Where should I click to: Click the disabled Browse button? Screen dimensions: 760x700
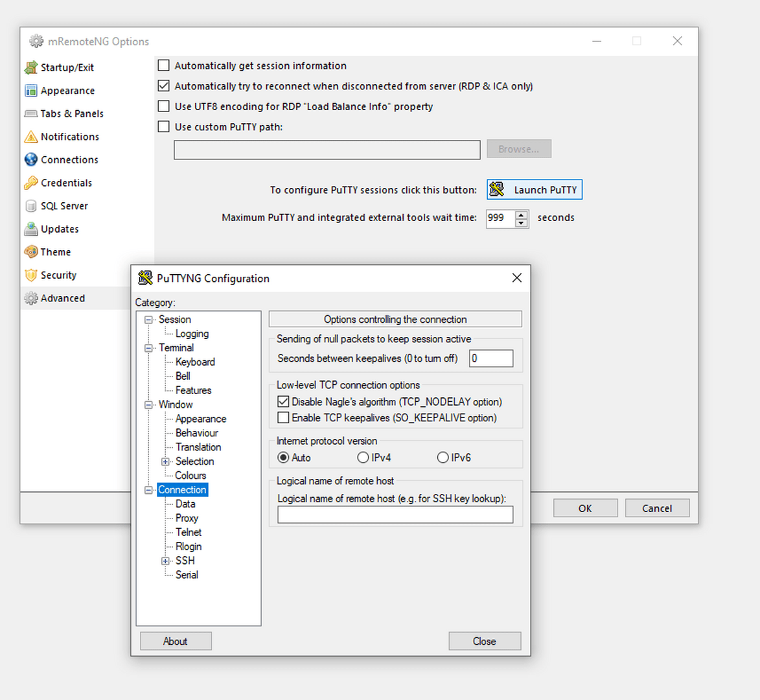(x=518, y=149)
